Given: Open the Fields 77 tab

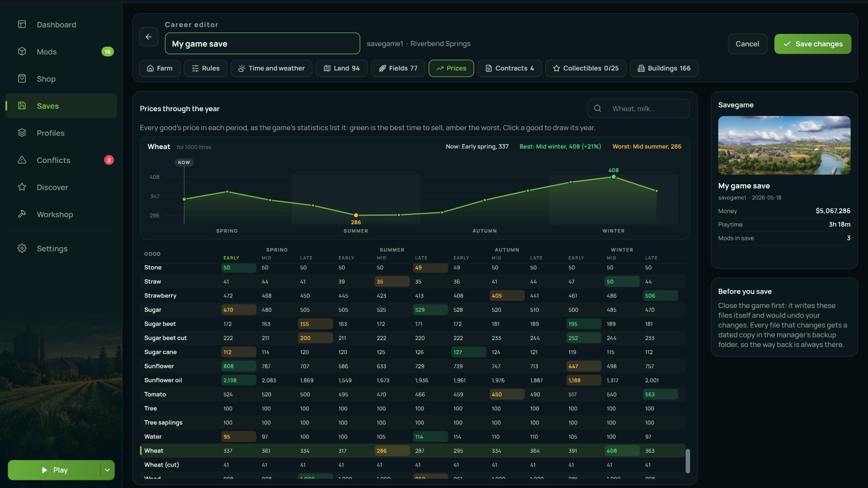Looking at the screenshot, I should coord(398,68).
